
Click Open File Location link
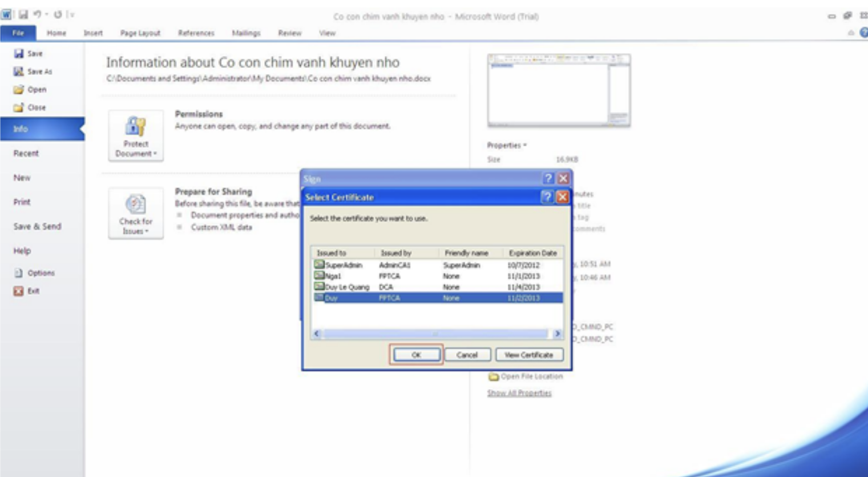click(x=532, y=376)
